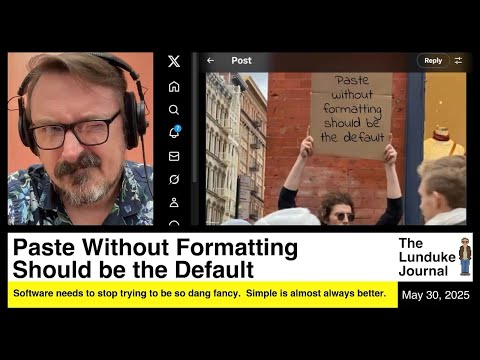Click the 'May 30, 2025' date
This screenshot has width=480, height=360.
435,295
